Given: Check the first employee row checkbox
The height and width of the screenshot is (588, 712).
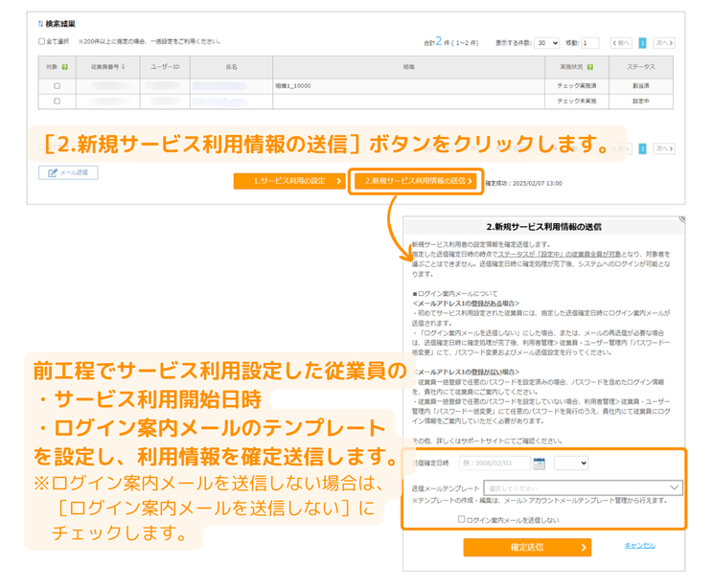Looking at the screenshot, I should click(x=57, y=85).
